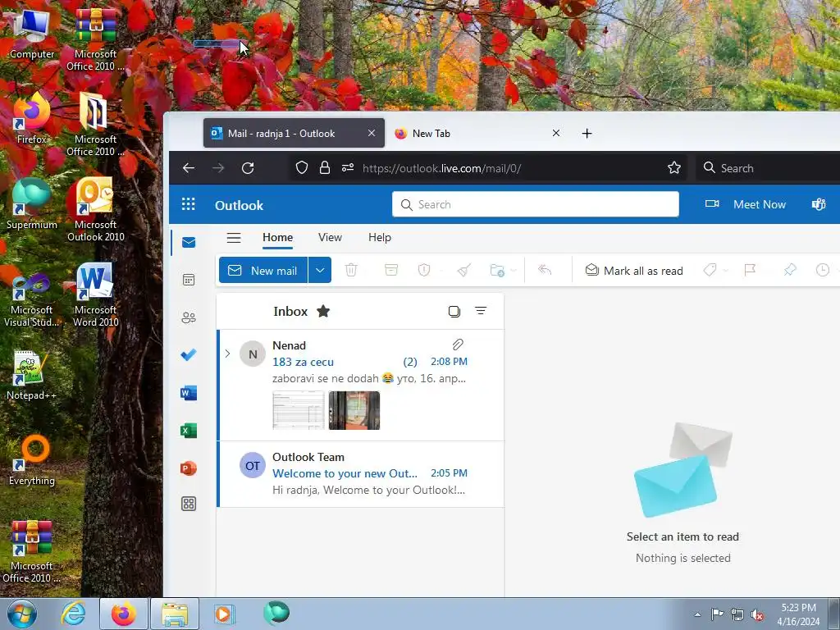Open the tracking protection shield icon
840x630 pixels.
[x=302, y=168]
